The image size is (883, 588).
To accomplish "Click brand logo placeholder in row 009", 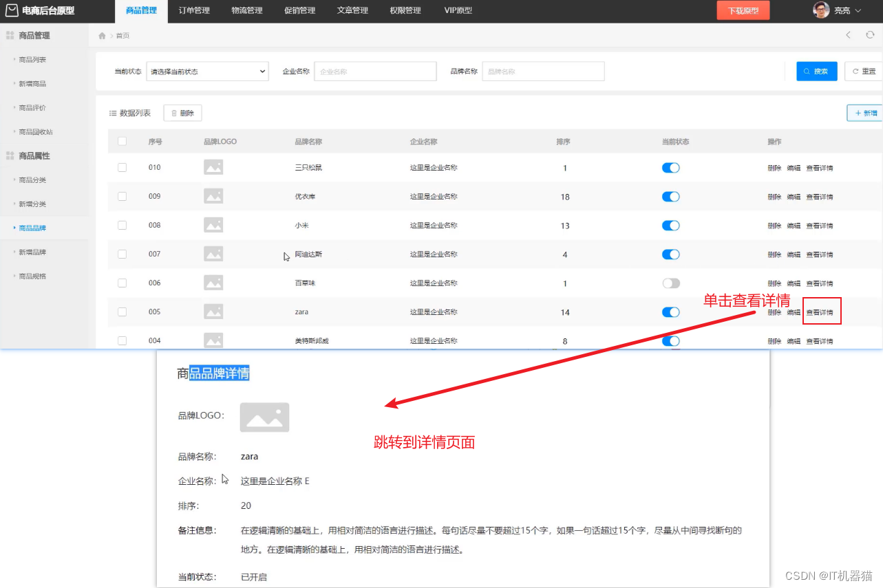I will pos(213,196).
